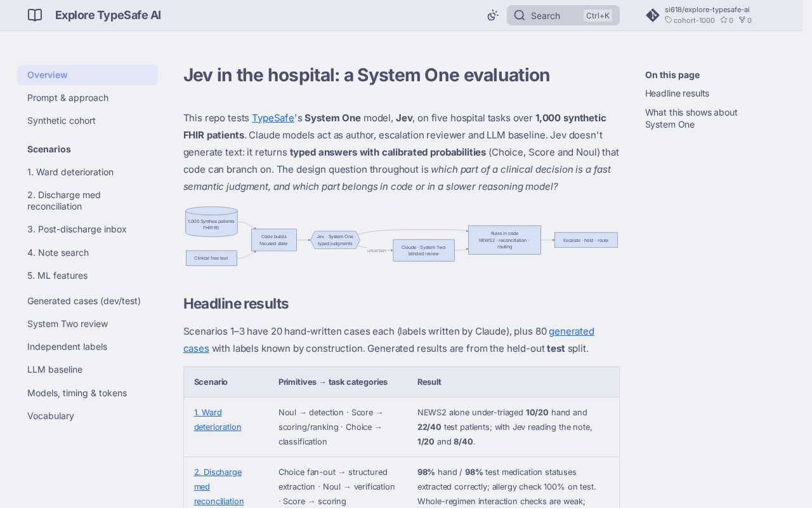Click the Headline results heading
Image resolution: width=812 pixels, height=508 pixels.
pyautogui.click(x=236, y=304)
